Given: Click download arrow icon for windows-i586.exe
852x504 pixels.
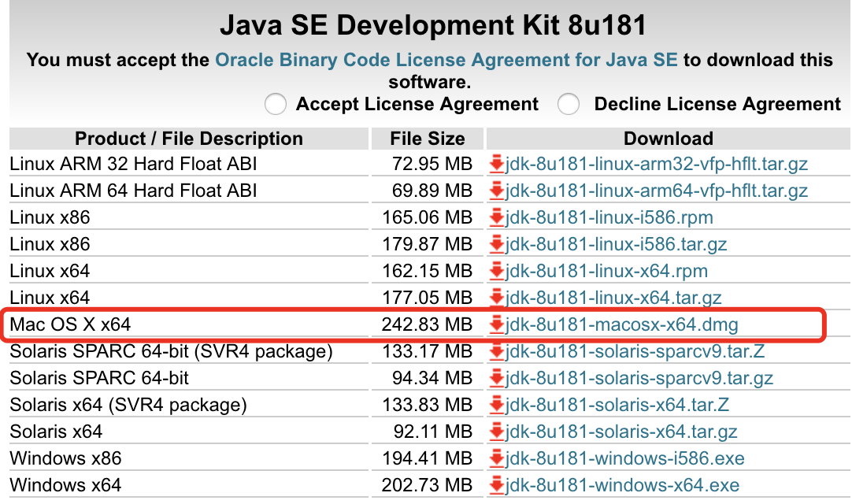Looking at the screenshot, I should pyautogui.click(x=497, y=458).
